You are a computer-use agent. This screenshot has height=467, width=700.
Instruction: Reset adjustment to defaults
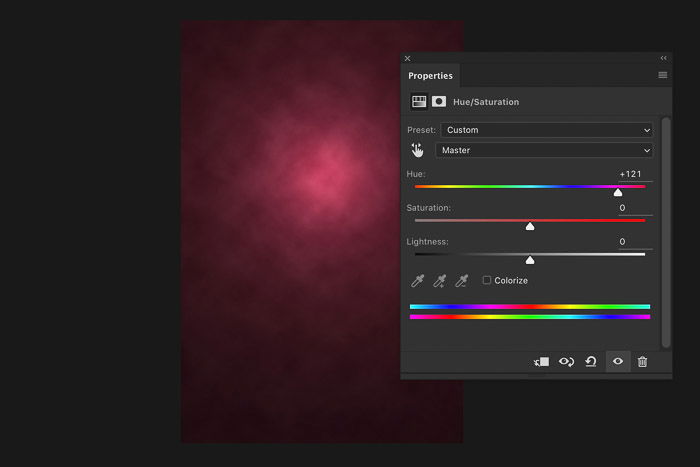[591, 362]
